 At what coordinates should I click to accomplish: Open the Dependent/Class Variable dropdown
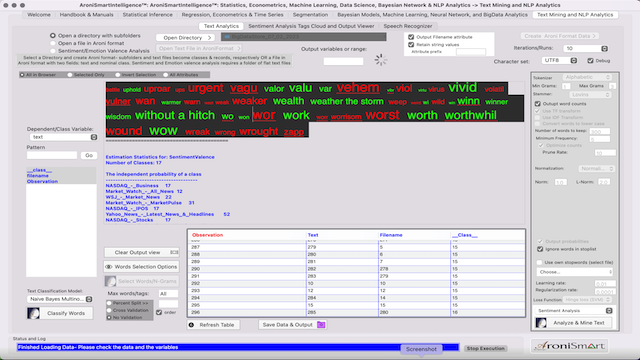pyautogui.click(x=63, y=137)
